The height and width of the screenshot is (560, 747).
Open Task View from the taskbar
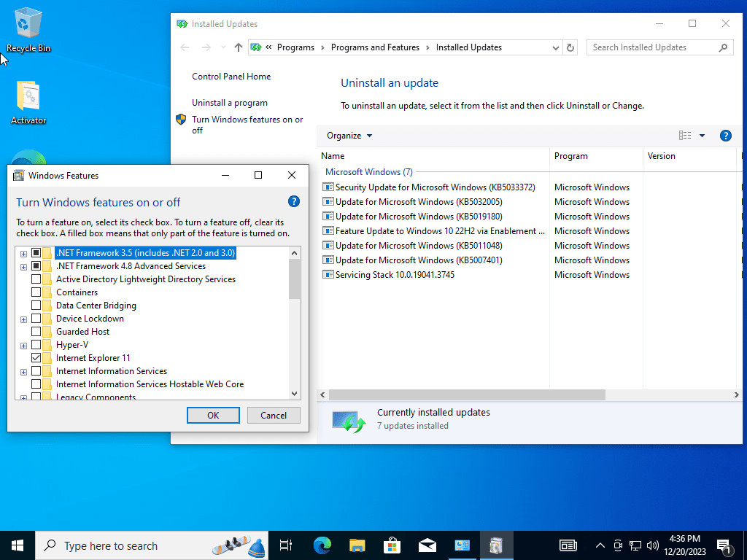[286, 545]
